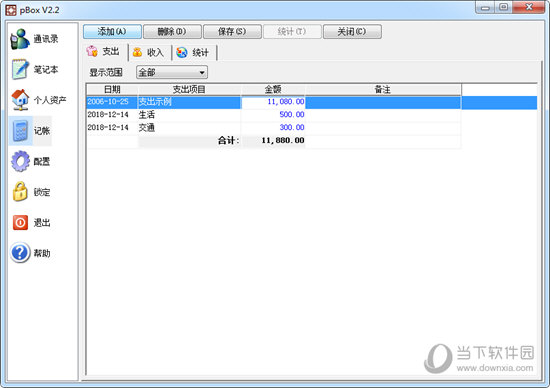Click the 添加(A) button
This screenshot has height=388, width=550.
point(112,32)
